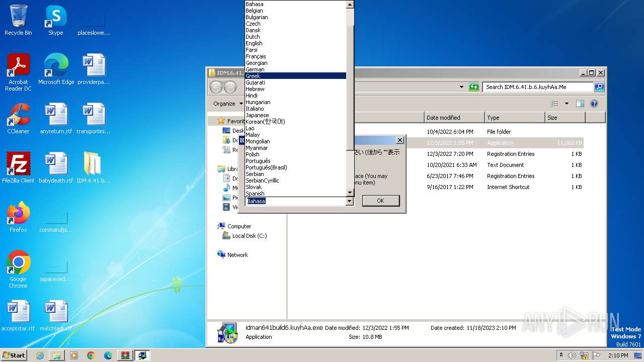Screen dimensions: 644x362
Task: Click the WinRAR taskbar icon
Action: (x=125, y=355)
